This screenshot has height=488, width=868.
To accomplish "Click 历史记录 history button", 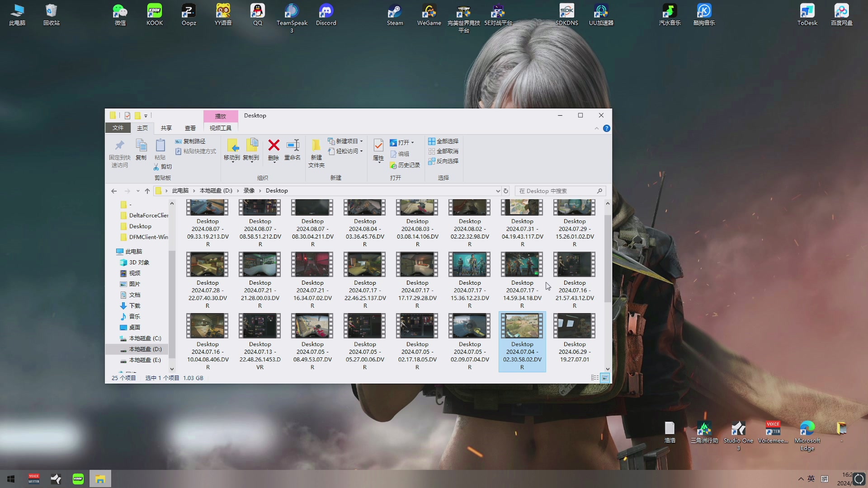I will 405,165.
